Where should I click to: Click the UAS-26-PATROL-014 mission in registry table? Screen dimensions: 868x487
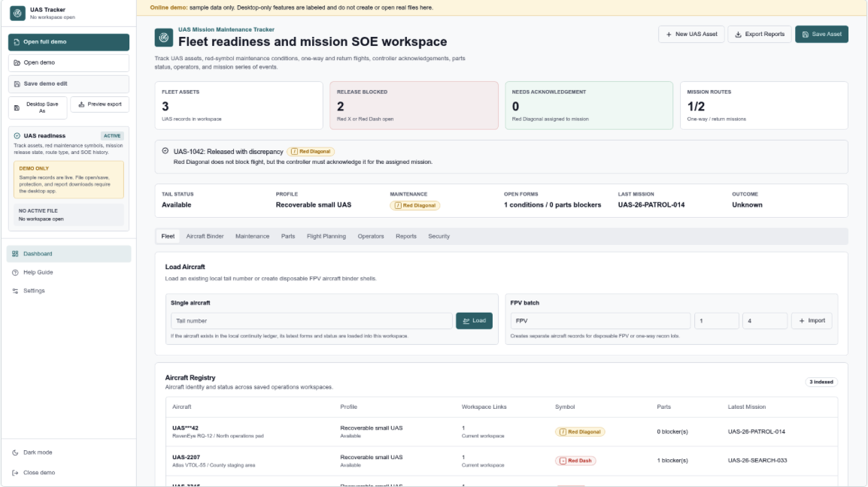click(x=756, y=431)
